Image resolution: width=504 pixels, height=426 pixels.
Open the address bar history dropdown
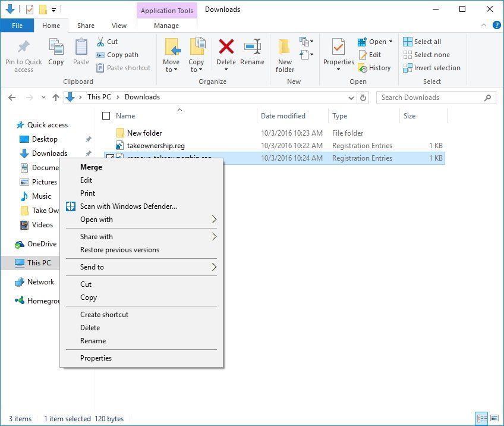point(351,97)
